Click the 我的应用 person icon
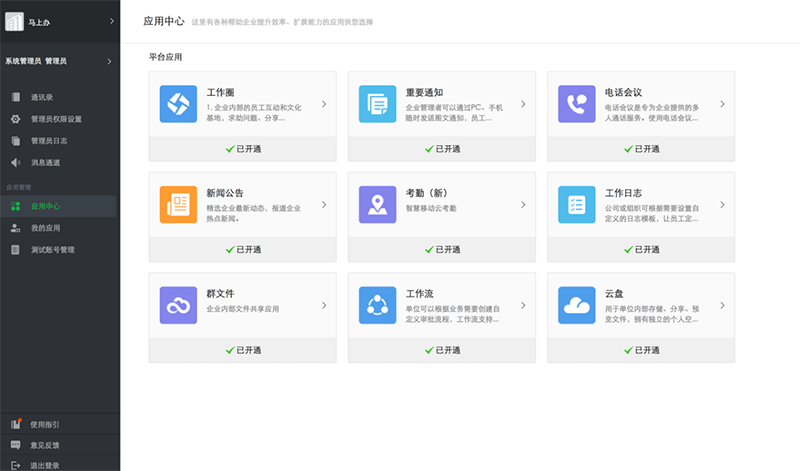 point(16,228)
